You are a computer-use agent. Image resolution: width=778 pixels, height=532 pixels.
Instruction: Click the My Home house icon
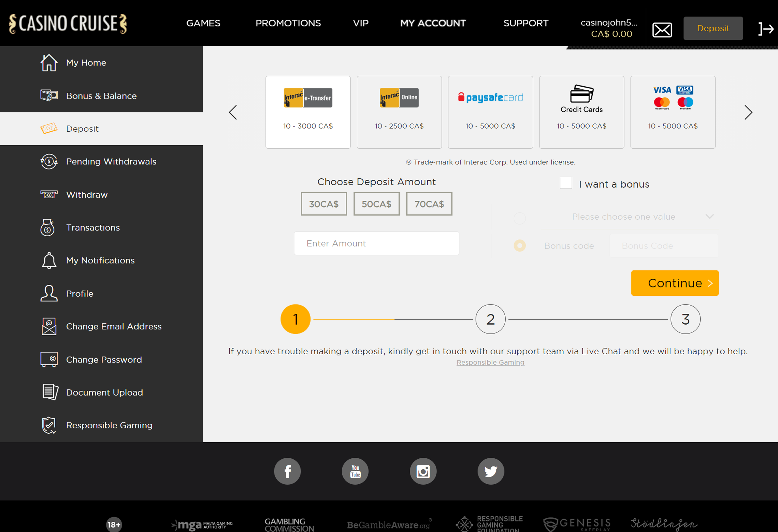click(49, 63)
